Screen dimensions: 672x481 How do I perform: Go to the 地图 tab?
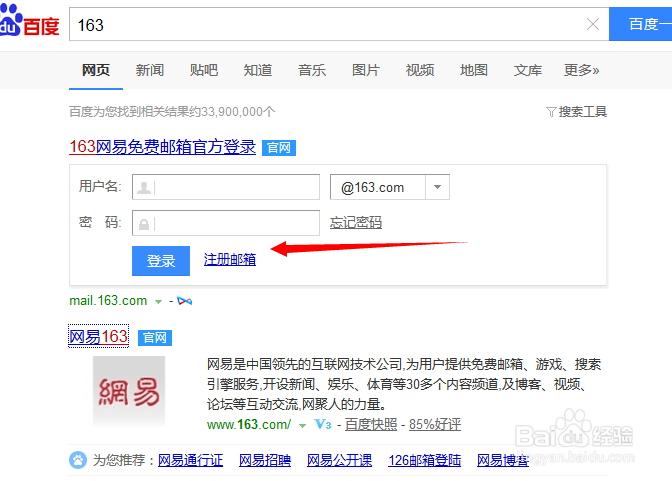click(x=474, y=70)
